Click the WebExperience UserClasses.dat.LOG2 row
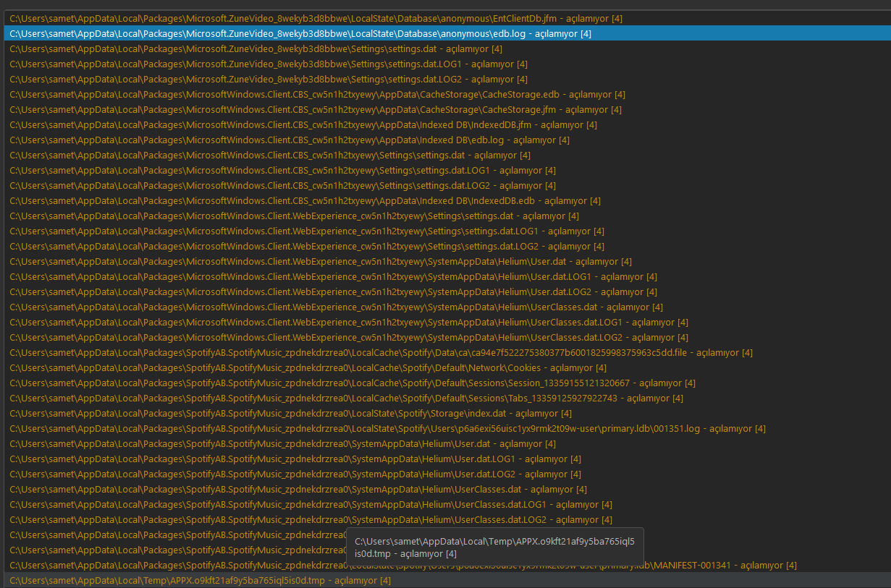 pyautogui.click(x=447, y=337)
